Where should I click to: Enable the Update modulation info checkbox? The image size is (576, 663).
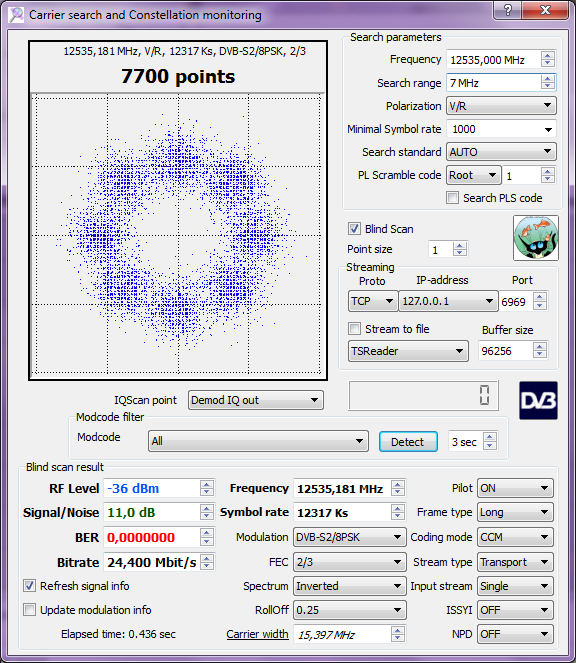coord(29,610)
